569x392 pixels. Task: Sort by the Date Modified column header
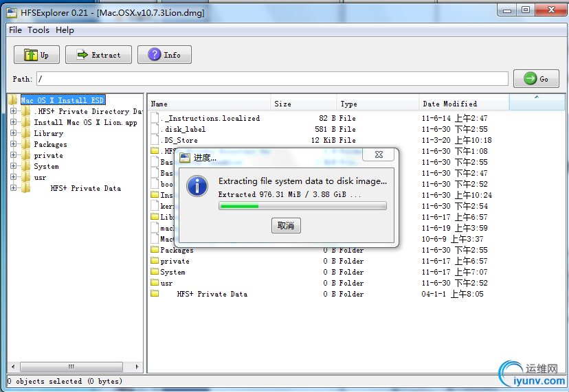464,104
